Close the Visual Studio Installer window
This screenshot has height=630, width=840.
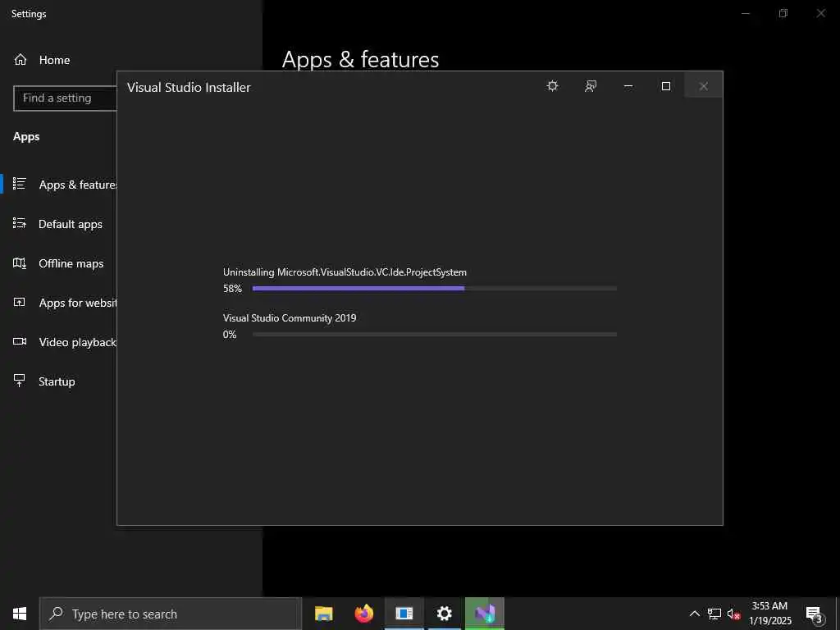703,86
